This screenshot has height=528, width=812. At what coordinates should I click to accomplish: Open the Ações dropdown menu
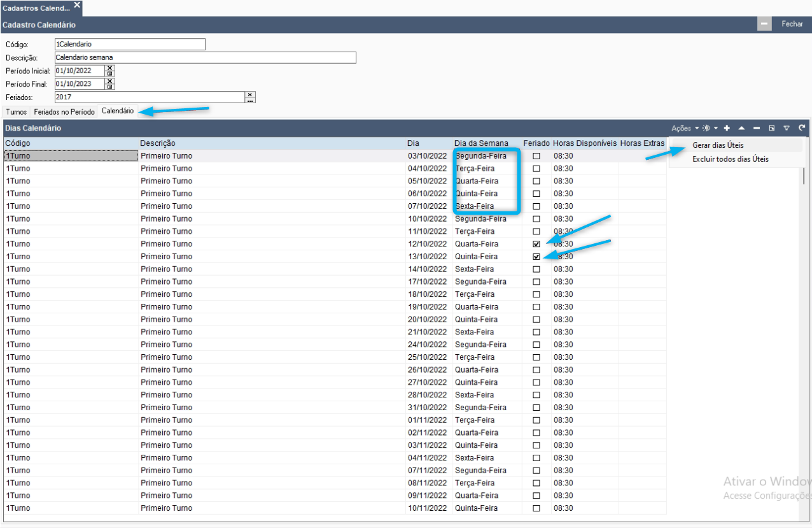(685, 128)
